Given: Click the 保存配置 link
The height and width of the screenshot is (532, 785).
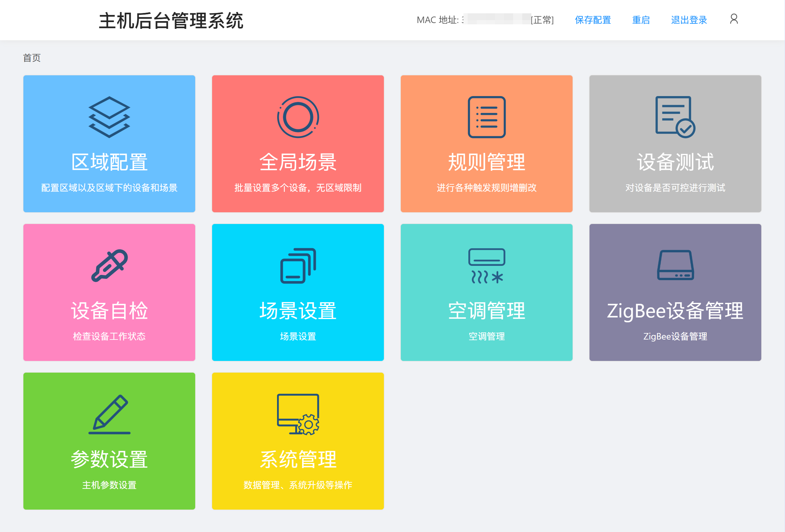Looking at the screenshot, I should click(x=592, y=20).
